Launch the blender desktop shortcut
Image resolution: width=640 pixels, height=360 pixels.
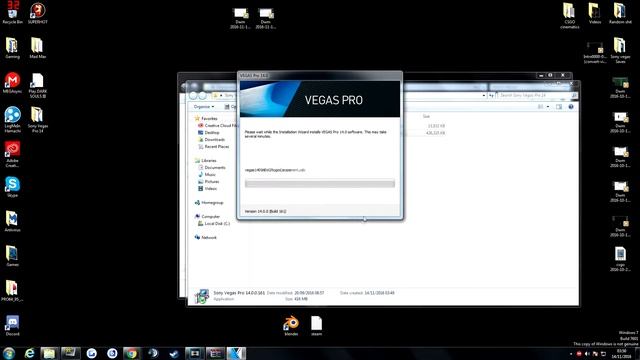point(291,326)
